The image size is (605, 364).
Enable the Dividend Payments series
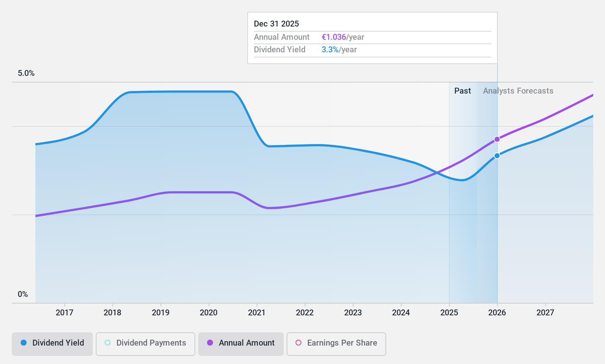146,344
